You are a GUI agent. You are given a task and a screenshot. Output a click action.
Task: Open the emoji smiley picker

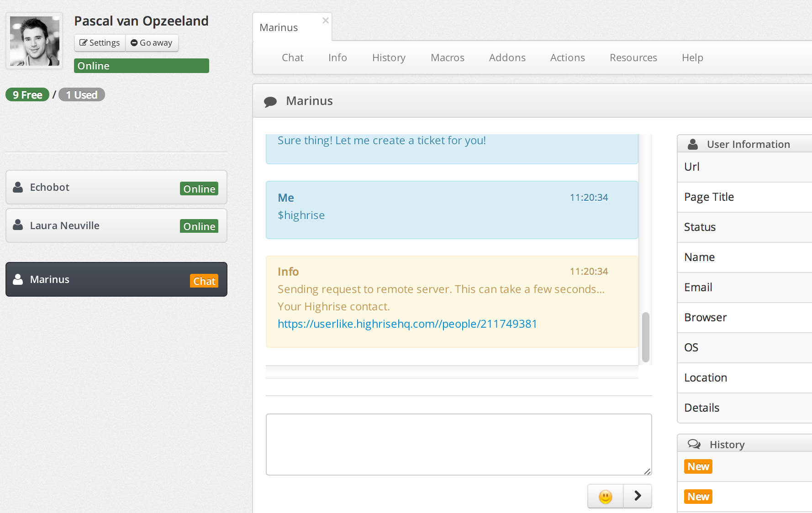[x=606, y=496]
